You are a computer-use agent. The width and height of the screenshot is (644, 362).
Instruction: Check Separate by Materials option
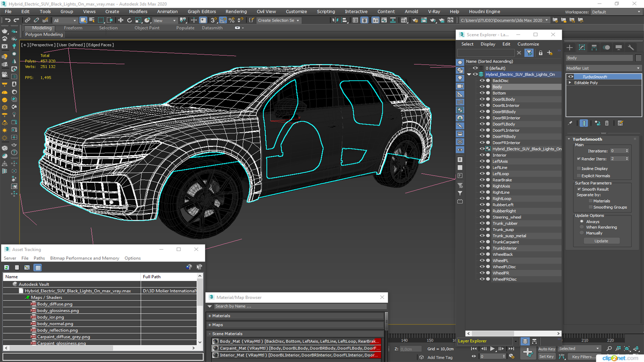click(x=590, y=201)
